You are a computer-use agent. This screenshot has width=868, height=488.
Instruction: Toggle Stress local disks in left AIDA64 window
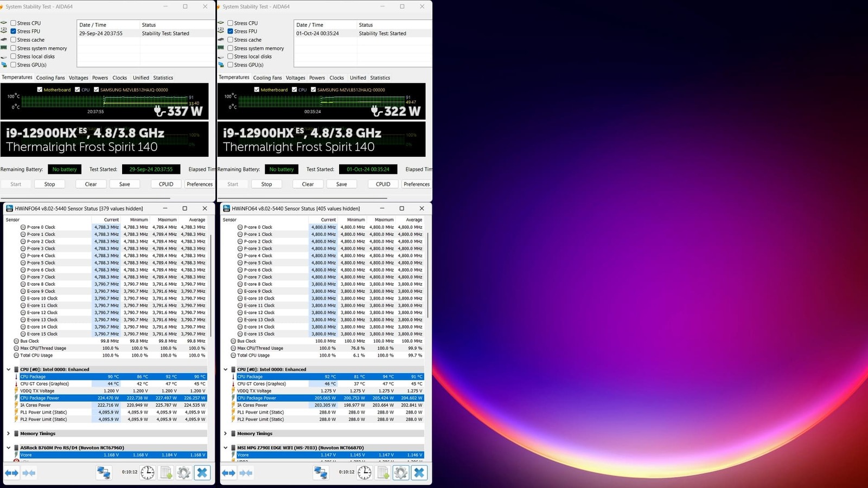coord(13,56)
